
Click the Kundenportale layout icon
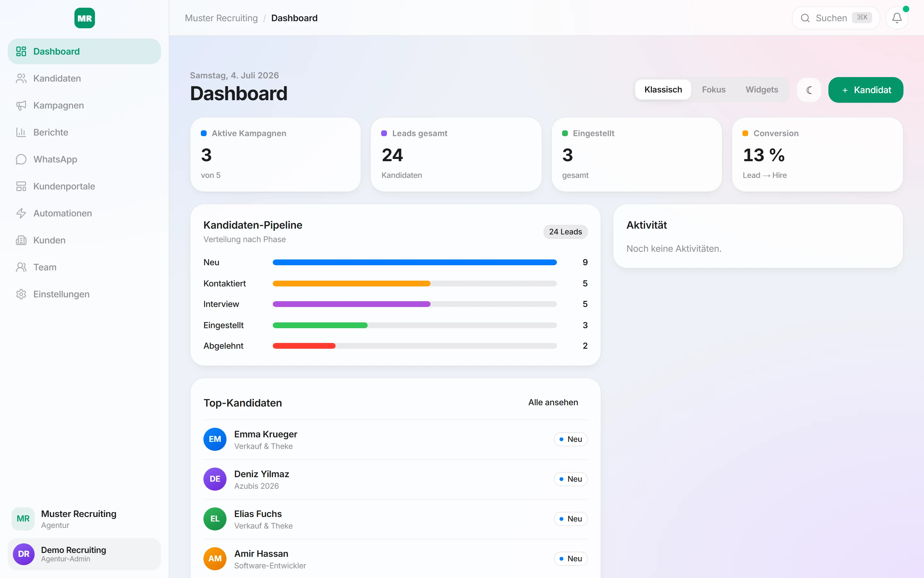[21, 186]
